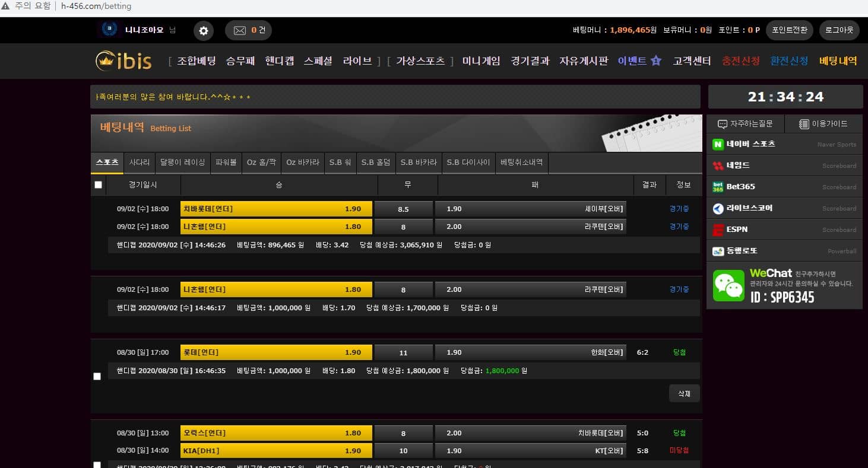Click the 8.5 handicap cell
Image resolution: width=868 pixels, height=468 pixels.
pyautogui.click(x=403, y=209)
